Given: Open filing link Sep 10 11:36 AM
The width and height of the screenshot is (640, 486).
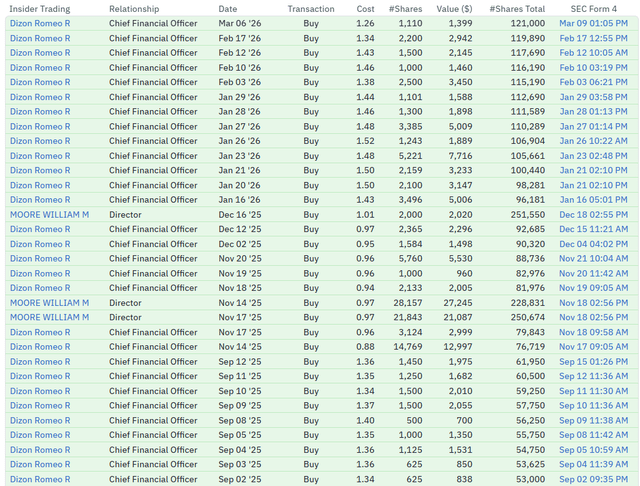Looking at the screenshot, I should [x=593, y=405].
